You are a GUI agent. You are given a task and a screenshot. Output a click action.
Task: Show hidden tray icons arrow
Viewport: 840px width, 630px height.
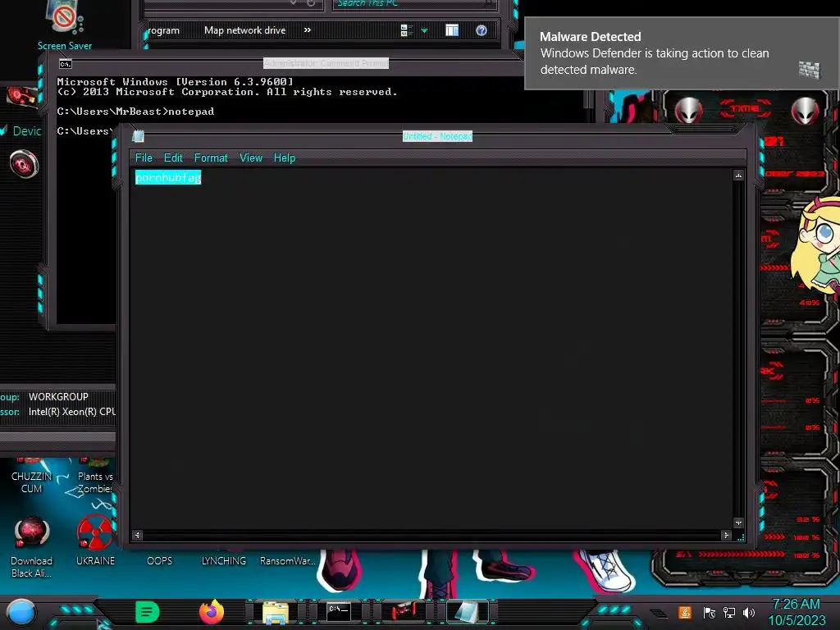(x=659, y=613)
